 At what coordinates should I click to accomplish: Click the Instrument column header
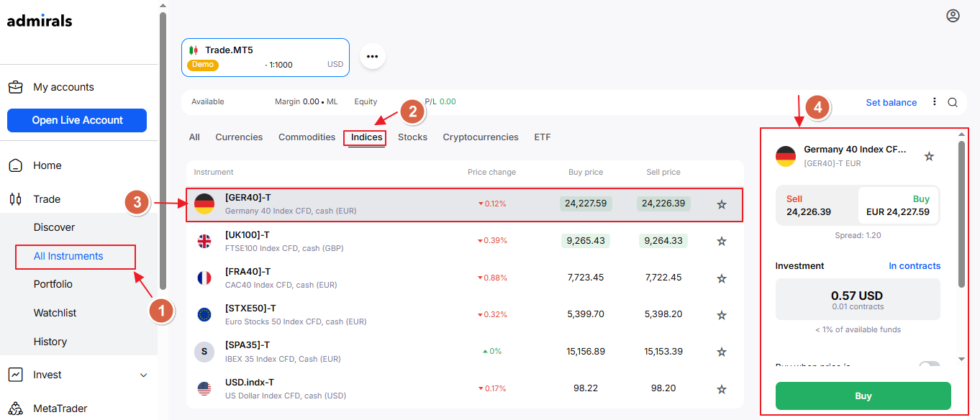pos(214,173)
